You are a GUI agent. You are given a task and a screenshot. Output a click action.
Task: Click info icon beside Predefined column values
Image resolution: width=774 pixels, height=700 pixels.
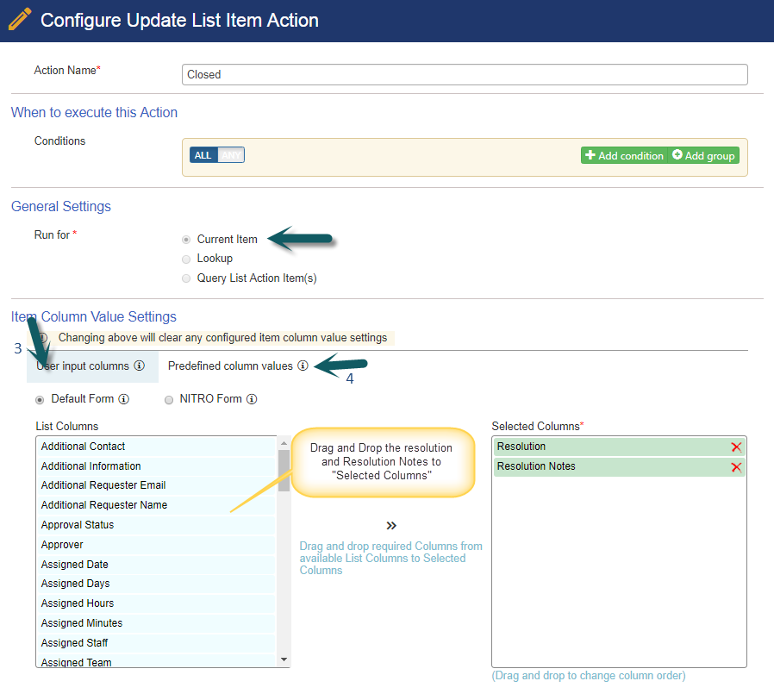(303, 366)
